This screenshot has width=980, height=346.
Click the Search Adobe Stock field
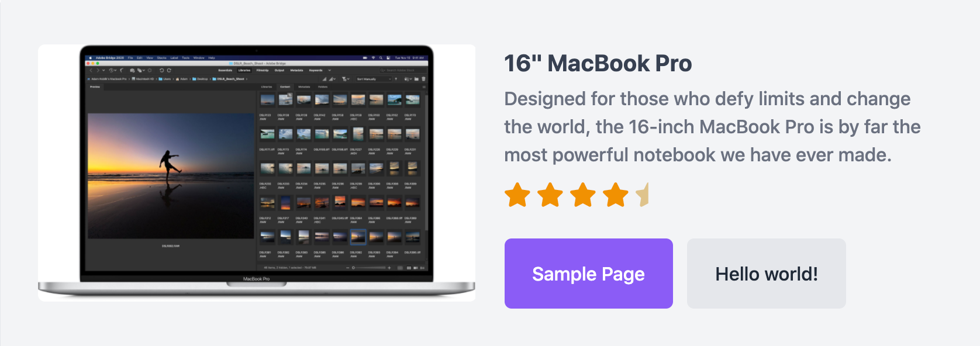[x=403, y=70]
